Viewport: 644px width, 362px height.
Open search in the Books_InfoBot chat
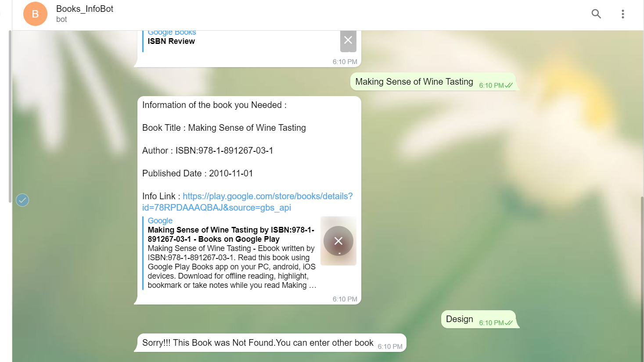tap(596, 14)
